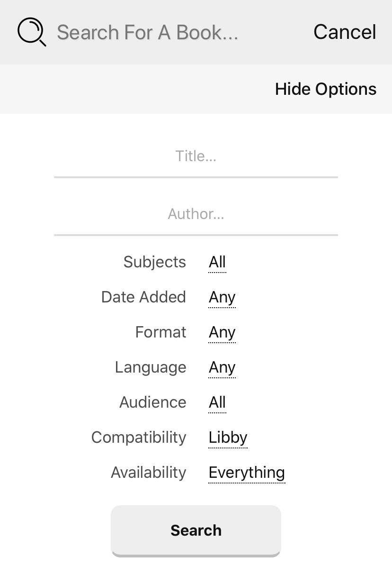Open the Format filter dropdown
The height and width of the screenshot is (584, 392).
click(222, 332)
